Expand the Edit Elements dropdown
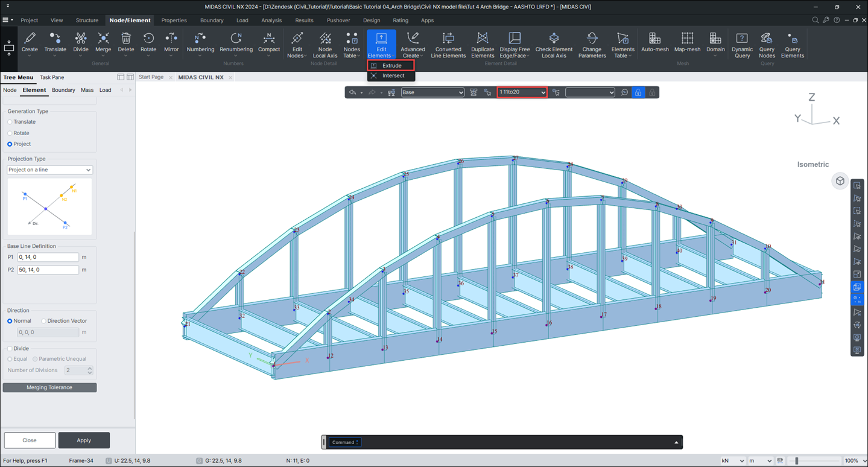This screenshot has width=868, height=467. click(x=381, y=45)
